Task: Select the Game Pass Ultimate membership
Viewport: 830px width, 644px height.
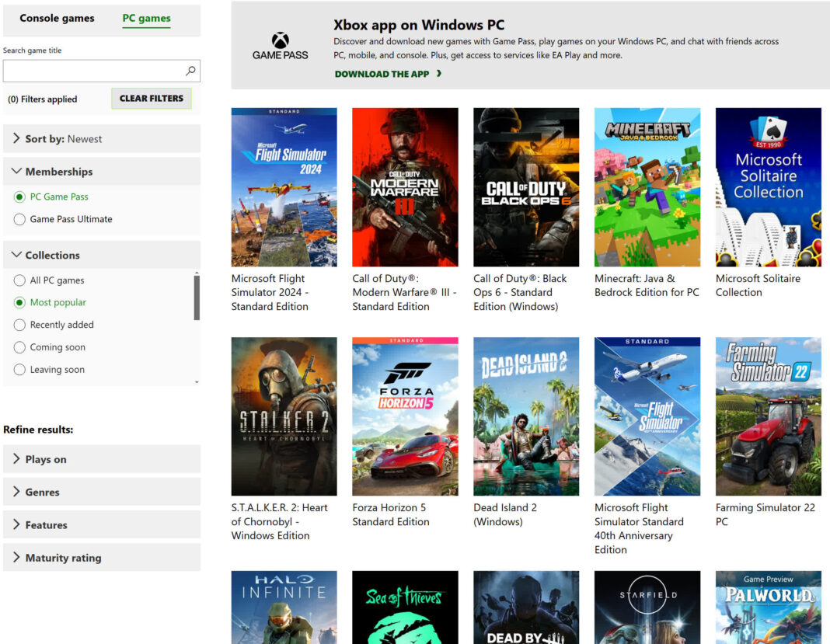Action: tap(20, 220)
